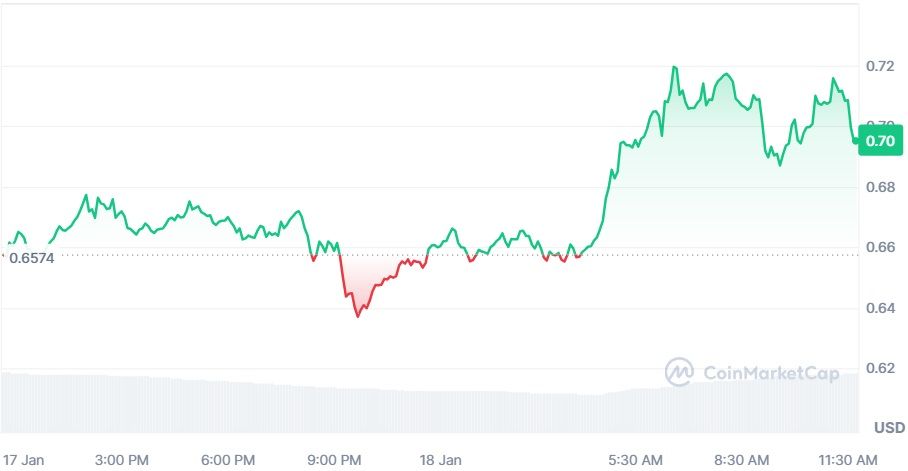Click the 0.6574 opening price label
The image size is (908, 471).
point(32,258)
